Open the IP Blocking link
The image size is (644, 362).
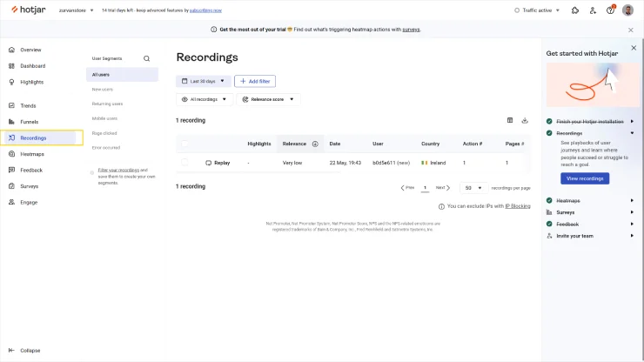(518, 206)
